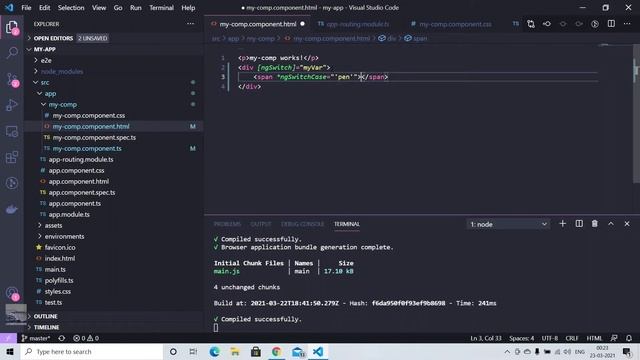Maximize the panel size with up chevron
Screen dimensions: 640x360
pos(611,224)
